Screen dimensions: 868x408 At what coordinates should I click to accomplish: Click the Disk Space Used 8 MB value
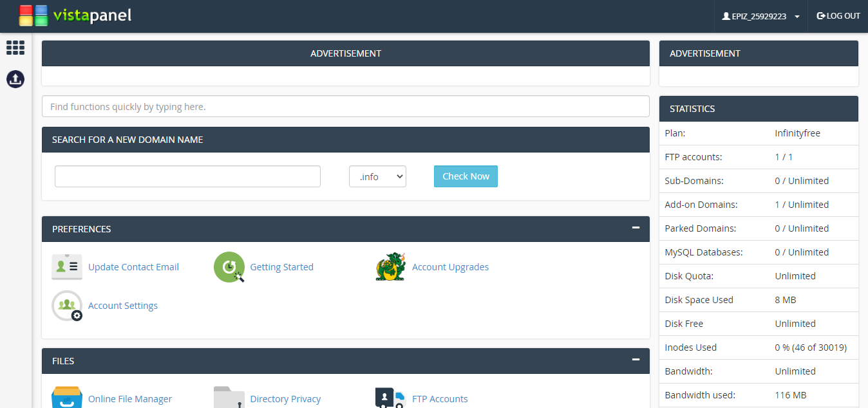[x=786, y=300]
